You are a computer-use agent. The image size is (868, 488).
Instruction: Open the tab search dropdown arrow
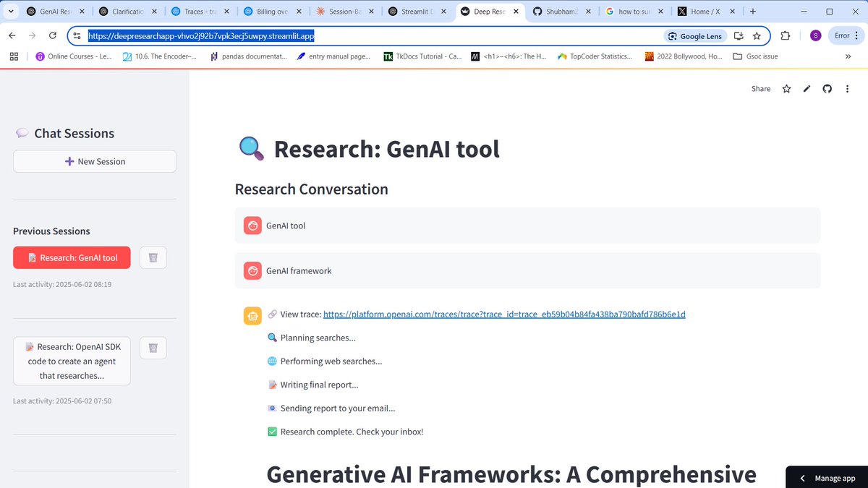click(x=9, y=12)
